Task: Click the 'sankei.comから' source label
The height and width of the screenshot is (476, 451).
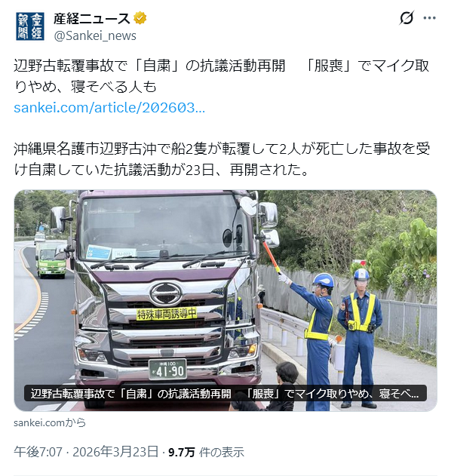Action: pos(50,422)
